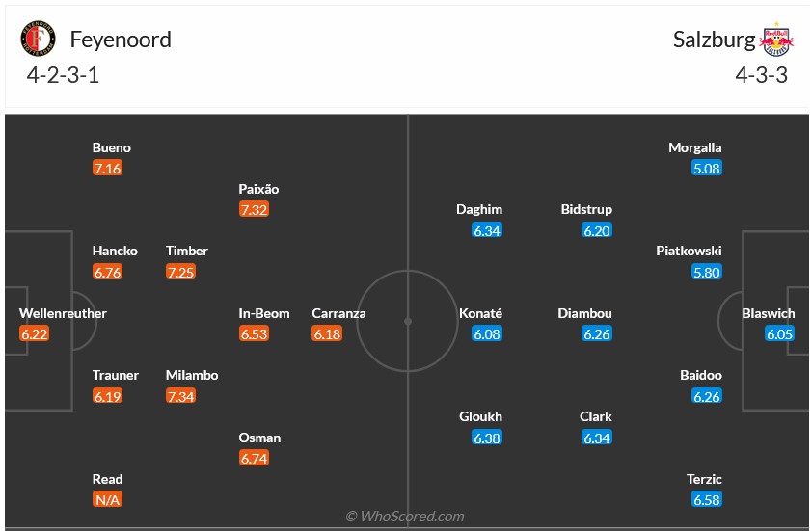The height and width of the screenshot is (531, 812).
Task: Click Piatkowski's 5.80 rating badge
Action: (707, 272)
